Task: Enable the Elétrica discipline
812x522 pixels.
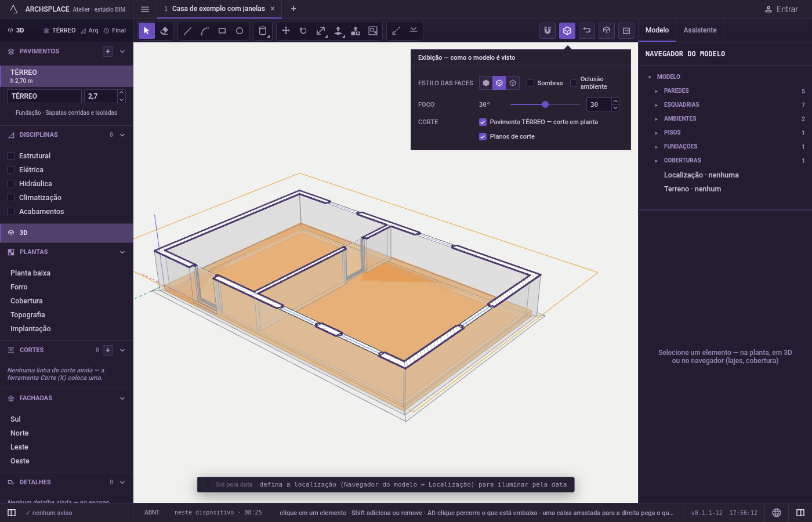Action: pyautogui.click(x=10, y=169)
